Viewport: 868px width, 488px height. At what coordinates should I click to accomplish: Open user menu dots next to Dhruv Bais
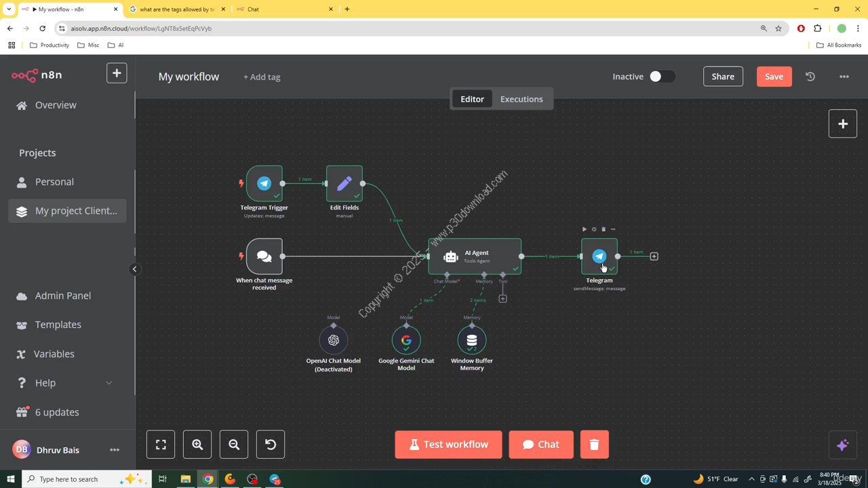115,450
